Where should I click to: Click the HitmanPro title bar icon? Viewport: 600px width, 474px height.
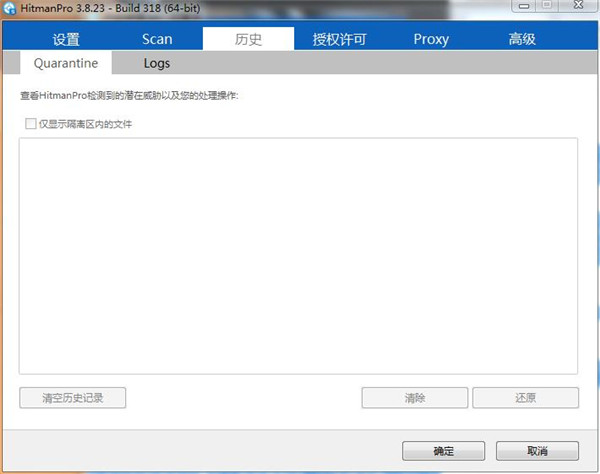tap(10, 8)
